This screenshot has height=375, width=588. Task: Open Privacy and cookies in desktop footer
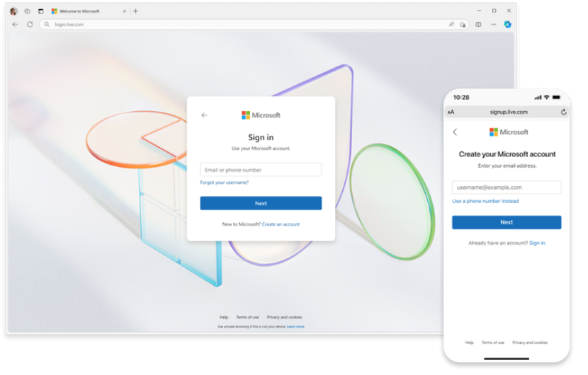tap(285, 317)
